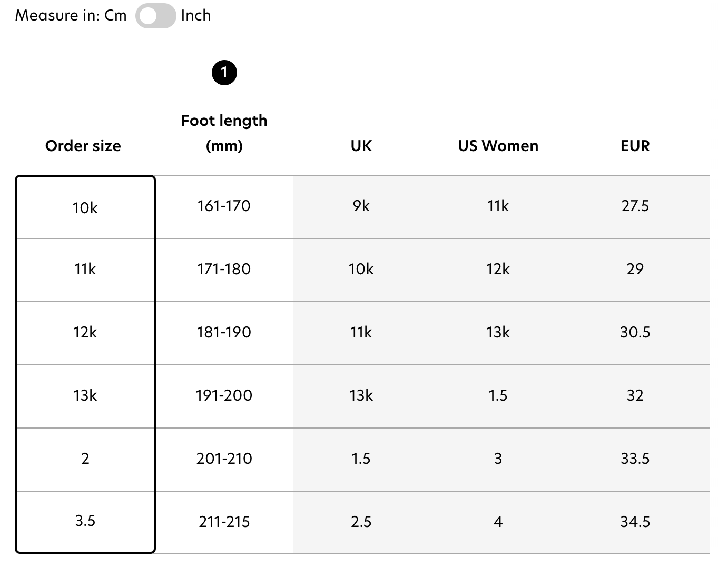The image size is (728, 577).
Task: Click EUR size 34.5 cell
Action: point(635,522)
